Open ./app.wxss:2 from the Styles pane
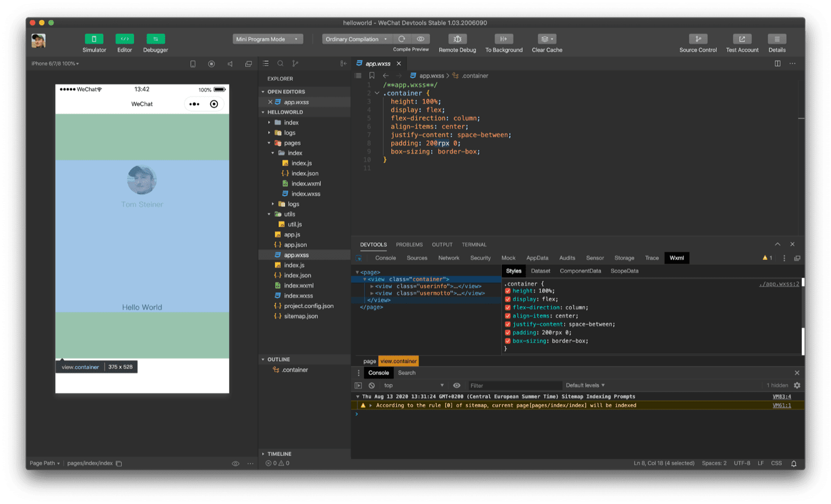This screenshot has height=504, width=831. coord(779,284)
